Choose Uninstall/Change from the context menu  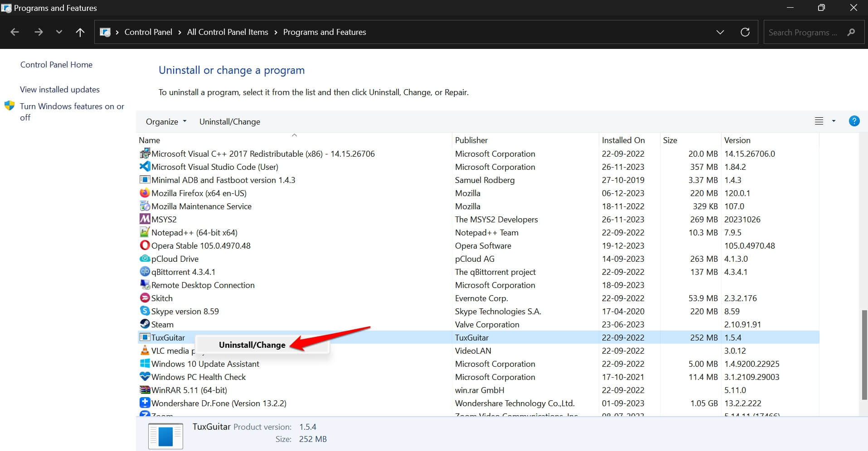[x=252, y=345]
